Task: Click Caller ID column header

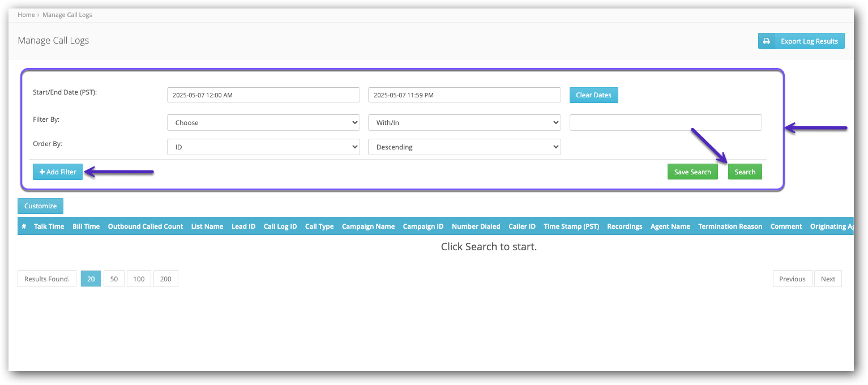Action: [522, 226]
